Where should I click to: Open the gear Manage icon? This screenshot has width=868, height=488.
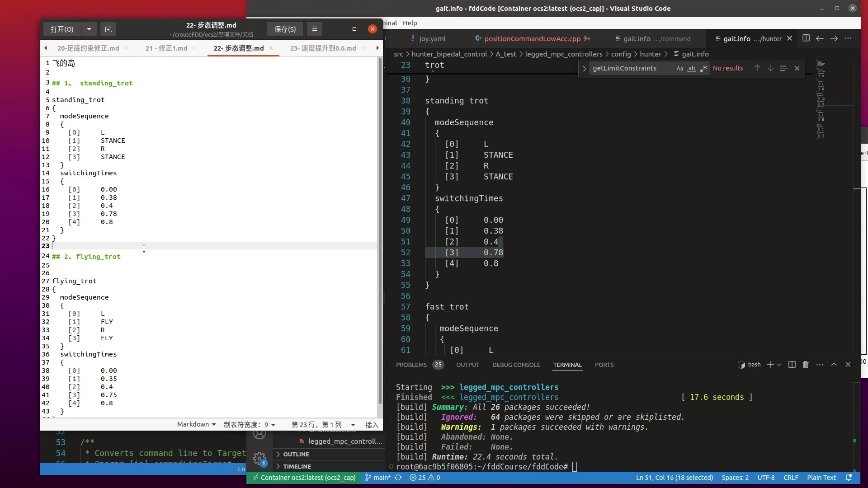[259, 459]
